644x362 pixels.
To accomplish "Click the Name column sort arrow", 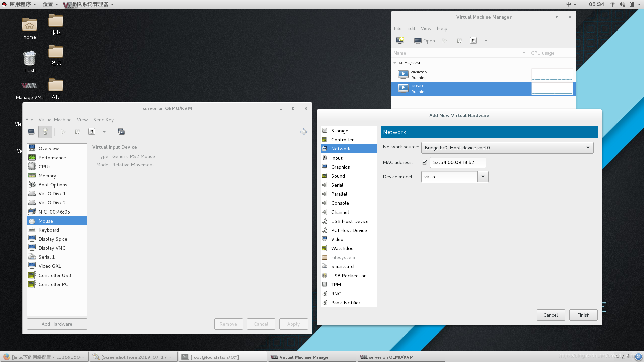I will (524, 53).
